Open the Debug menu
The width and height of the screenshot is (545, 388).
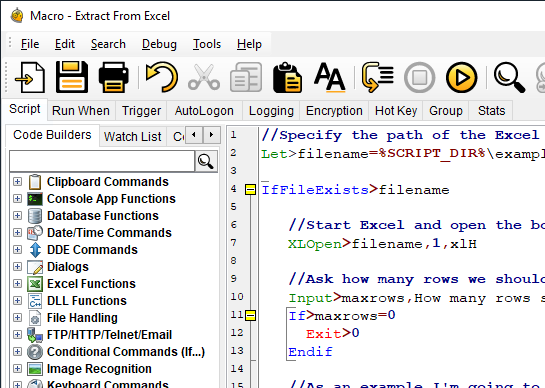pyautogui.click(x=159, y=45)
